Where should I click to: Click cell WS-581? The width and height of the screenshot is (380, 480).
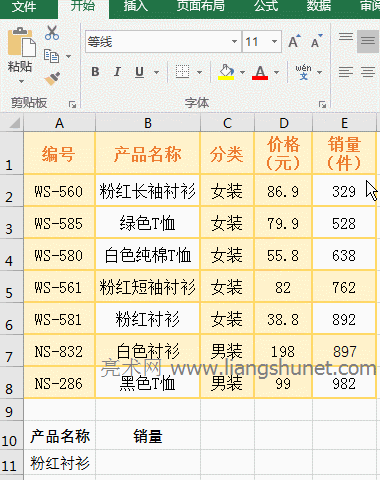[x=59, y=318]
